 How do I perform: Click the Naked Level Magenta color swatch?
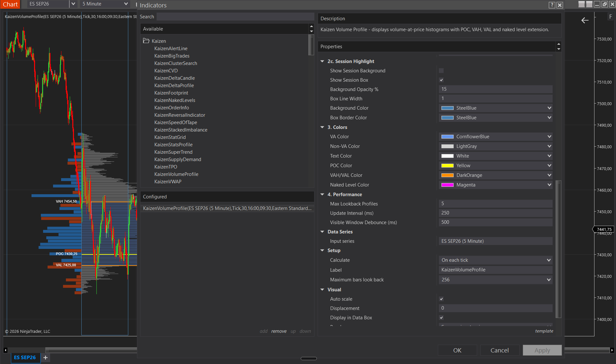click(x=448, y=185)
